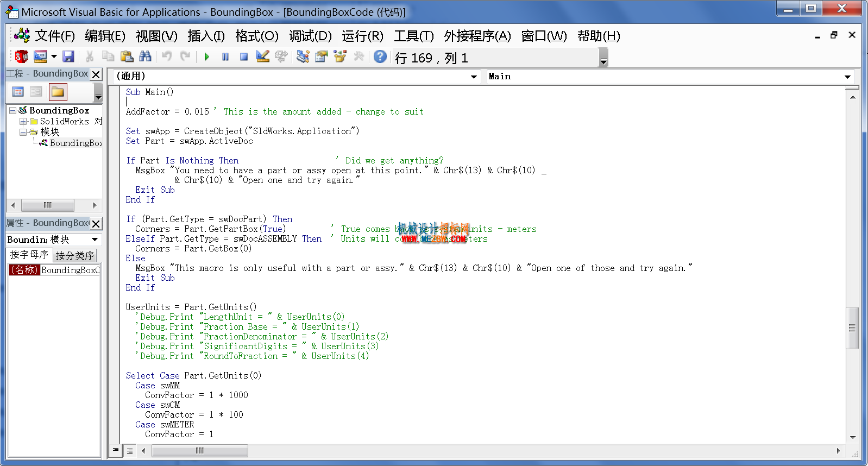Run the macro with green play icon
This screenshot has width=868, height=466.
point(207,56)
